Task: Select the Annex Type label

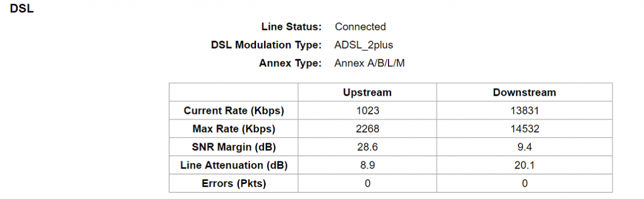Action: coord(290,63)
